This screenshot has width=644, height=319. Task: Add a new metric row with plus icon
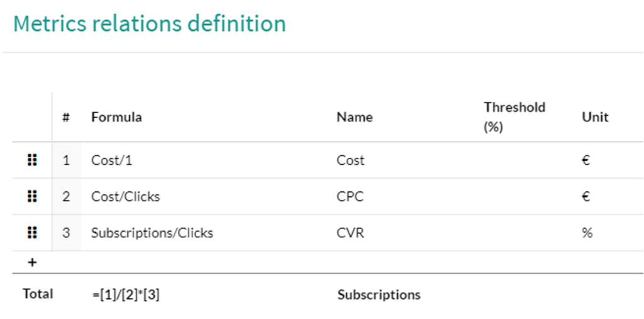[x=32, y=262]
